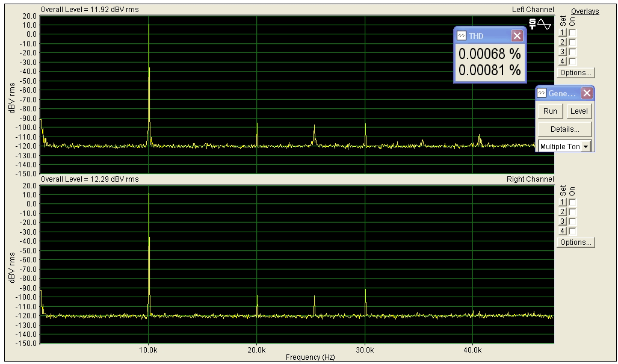Enable overlay 1 On checkbox for Right Channel
618x364 pixels.
pos(572,202)
